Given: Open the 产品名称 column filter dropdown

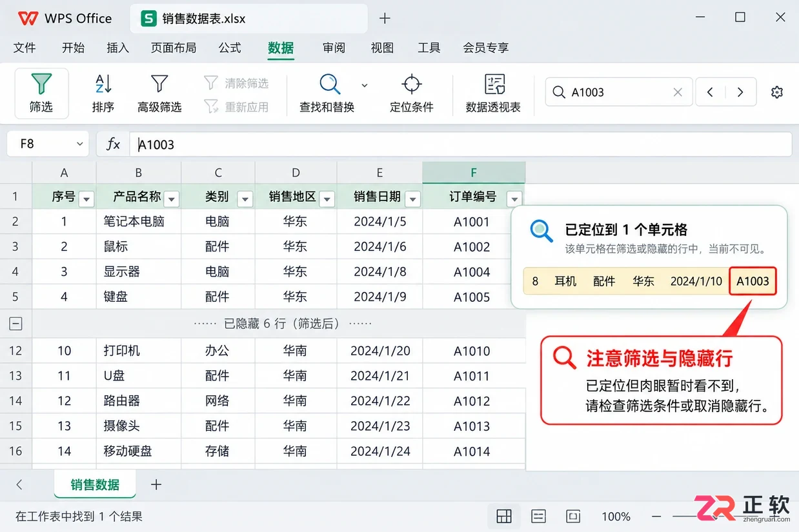Looking at the screenshot, I should pos(172,199).
